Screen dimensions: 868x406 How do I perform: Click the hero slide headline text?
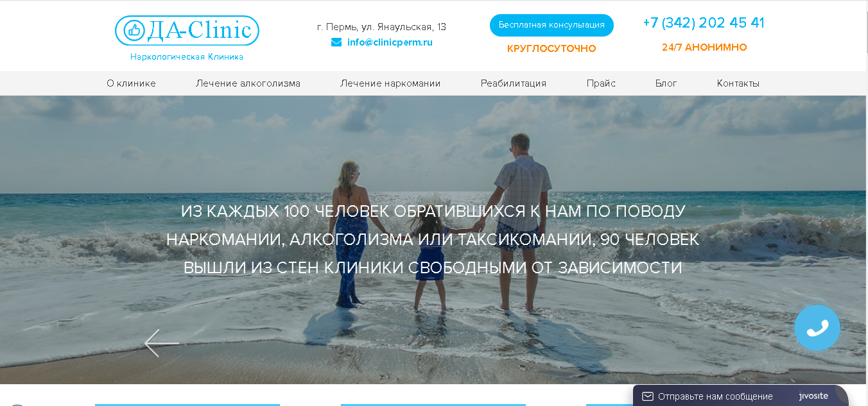(433, 239)
